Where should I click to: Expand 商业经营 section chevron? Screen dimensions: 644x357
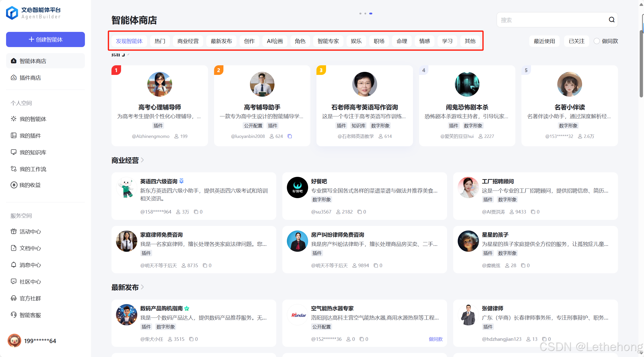pos(142,160)
